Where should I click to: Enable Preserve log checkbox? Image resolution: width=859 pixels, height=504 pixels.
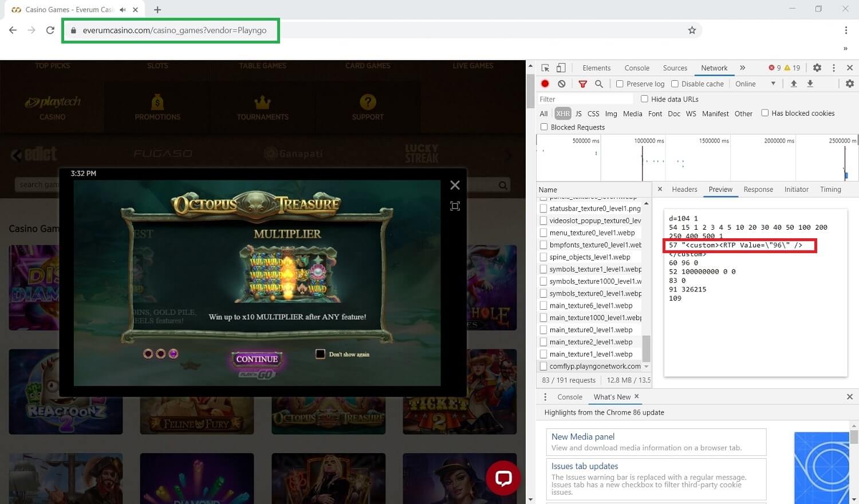[x=620, y=84]
